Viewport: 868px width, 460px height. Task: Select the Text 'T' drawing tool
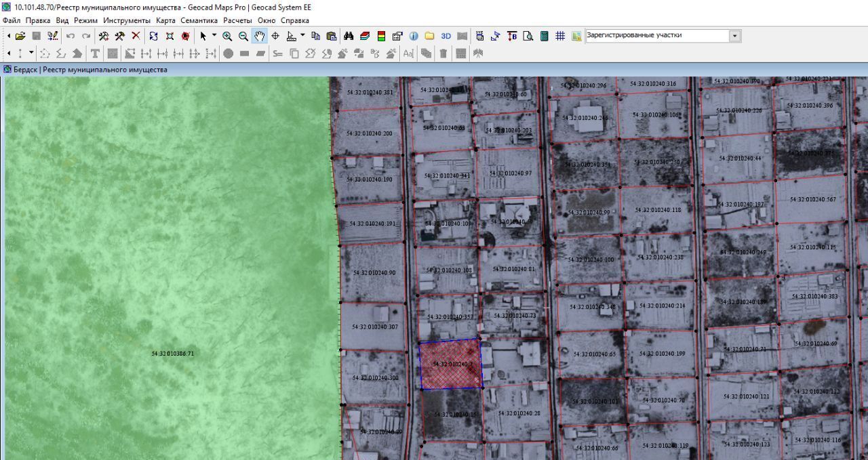point(95,54)
